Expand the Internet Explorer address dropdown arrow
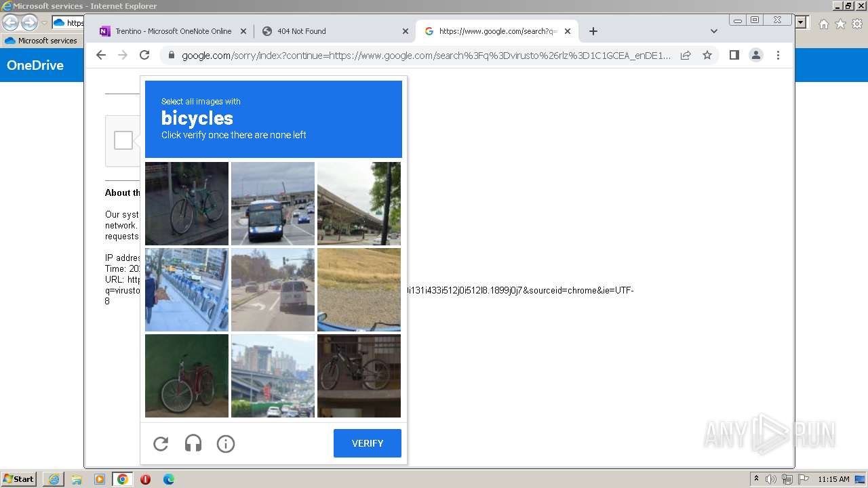Screen dimensions: 868x488 (802, 22)
